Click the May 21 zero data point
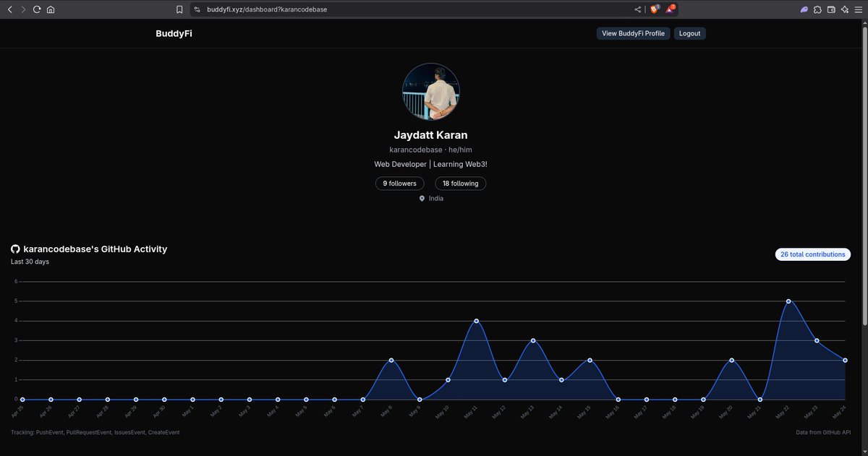Viewport: 868px width, 456px height. 760,399
